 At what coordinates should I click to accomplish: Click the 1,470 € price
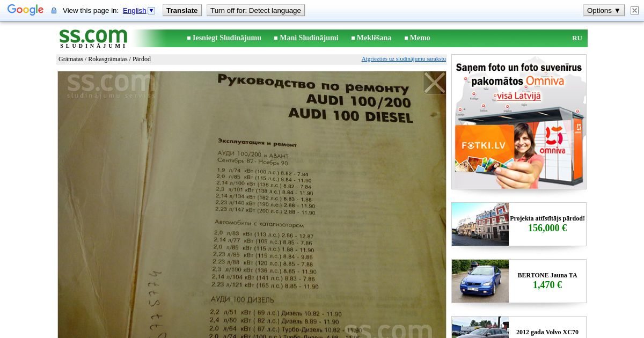(x=547, y=285)
